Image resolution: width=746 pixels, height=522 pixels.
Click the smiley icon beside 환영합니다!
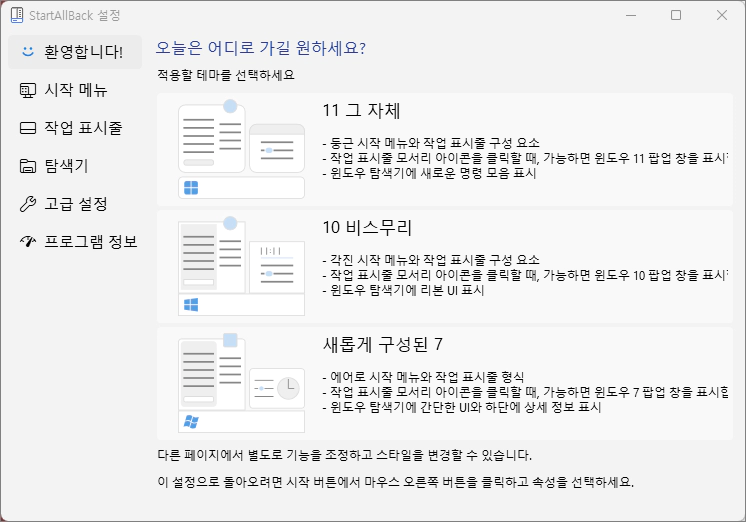[x=28, y=51]
